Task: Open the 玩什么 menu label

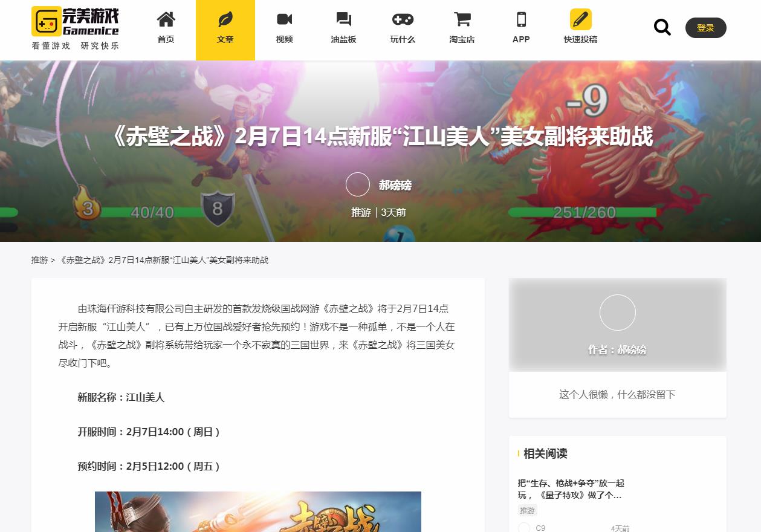Action: point(403,39)
